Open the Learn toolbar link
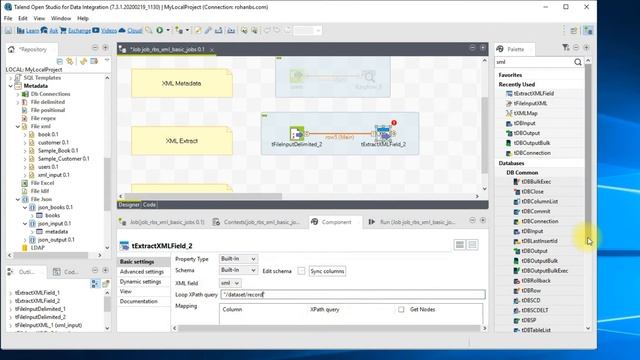This screenshot has height=360, width=640. [28, 31]
